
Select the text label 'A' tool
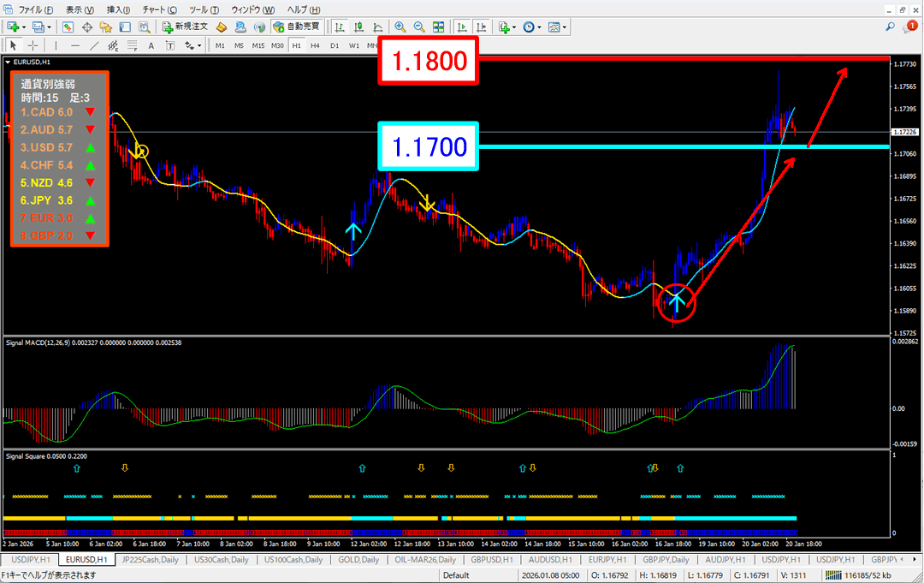151,45
